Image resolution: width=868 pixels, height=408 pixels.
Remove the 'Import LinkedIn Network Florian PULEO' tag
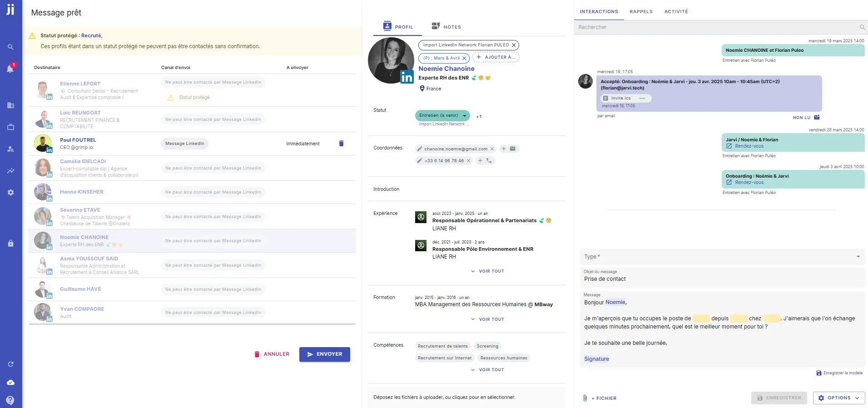pos(514,45)
